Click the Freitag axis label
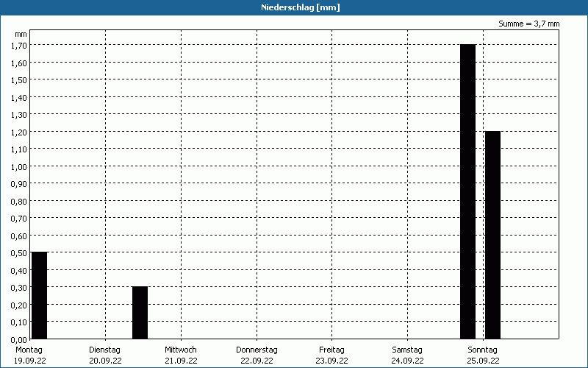Image resolution: width=588 pixels, height=368 pixels. 332,350
